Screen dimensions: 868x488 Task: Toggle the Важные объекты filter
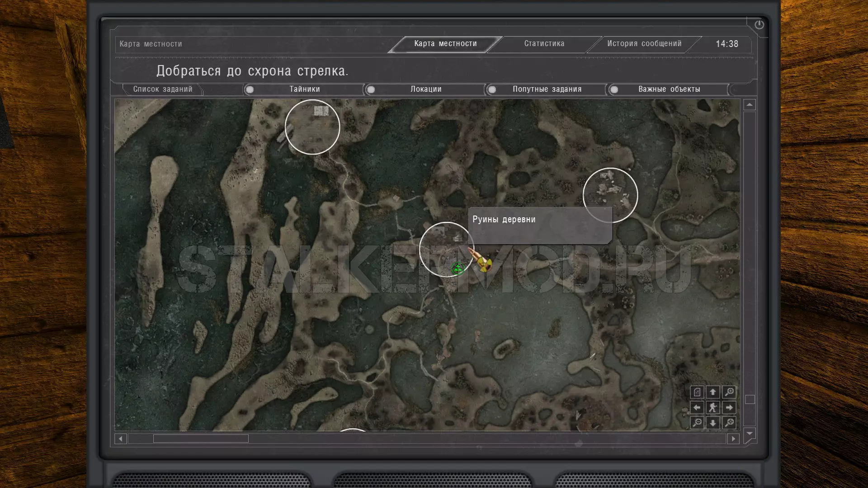[x=668, y=89]
